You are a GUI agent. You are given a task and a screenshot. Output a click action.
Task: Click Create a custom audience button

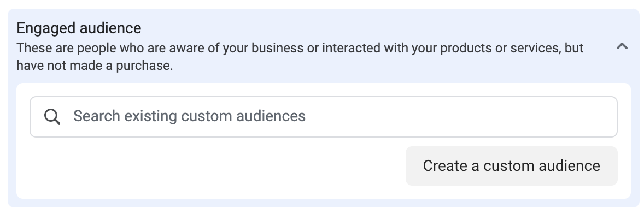click(x=511, y=165)
